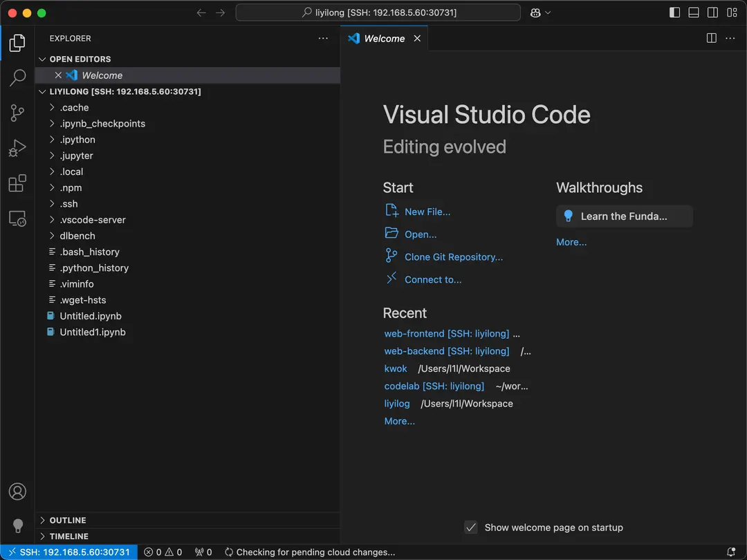Expand the .cache folder

coord(187,108)
